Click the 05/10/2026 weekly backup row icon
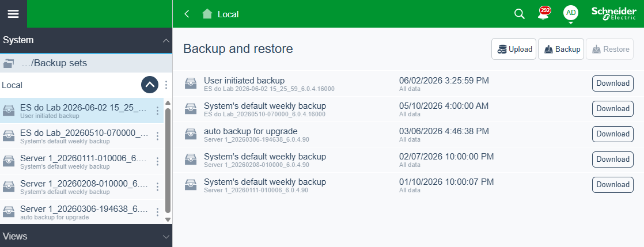The height and width of the screenshot is (247, 644). (191, 109)
